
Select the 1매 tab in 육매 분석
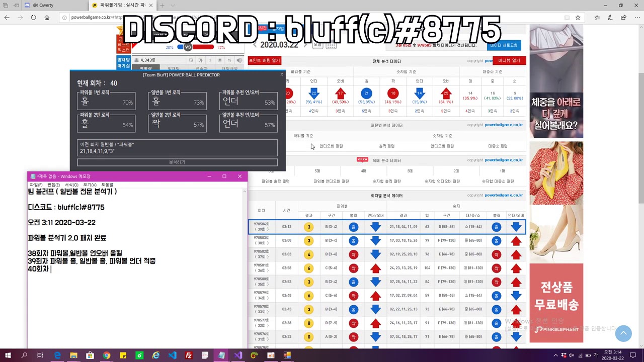tap(502, 171)
